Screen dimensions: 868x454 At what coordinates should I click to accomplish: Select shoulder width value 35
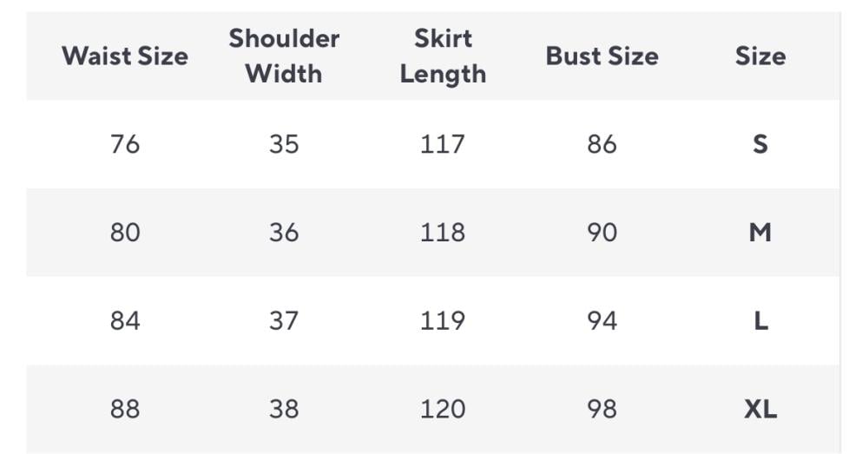[284, 144]
